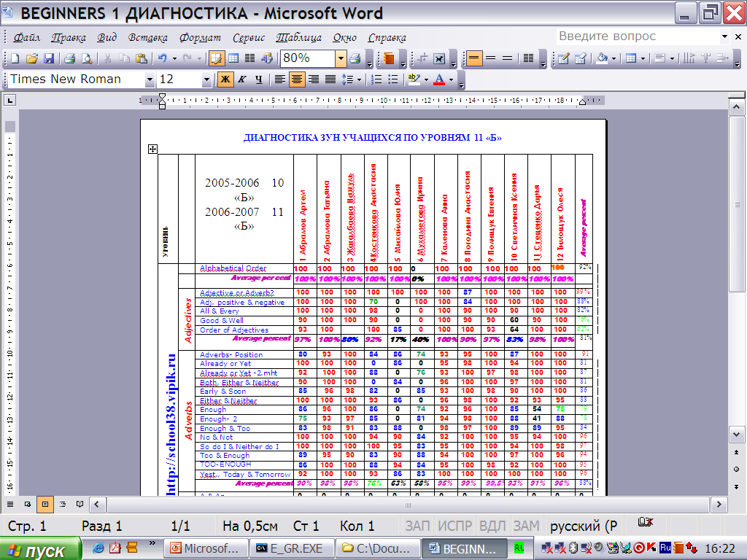
Task: Open the Справка menu
Action: pyautogui.click(x=387, y=37)
